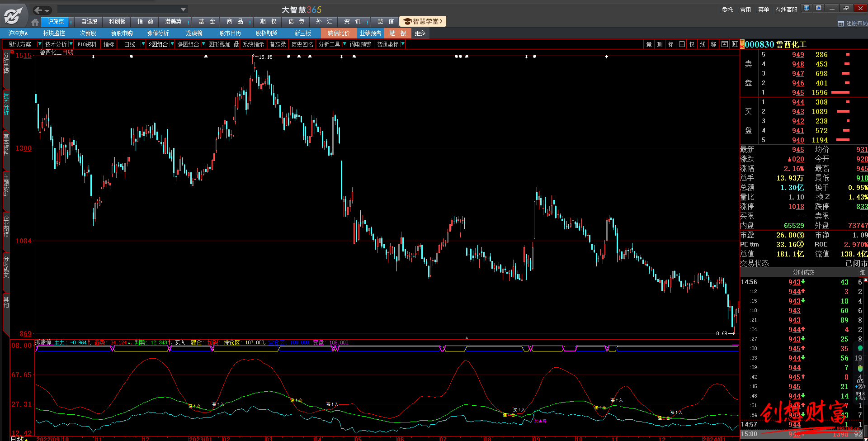Click the skip-forward panel toggle icon
Viewport: 868px width, 441px height.
735,44
